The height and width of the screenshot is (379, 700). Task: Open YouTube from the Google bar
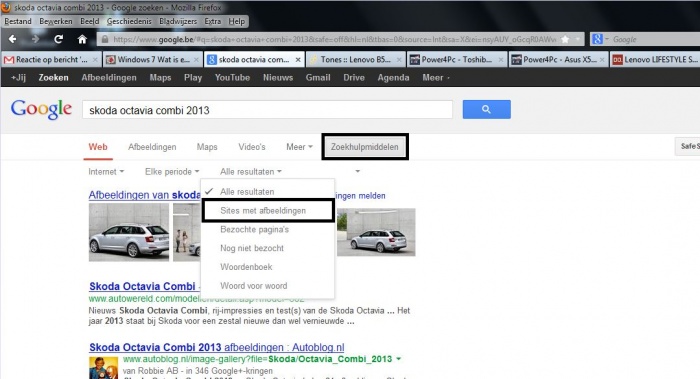coord(232,78)
